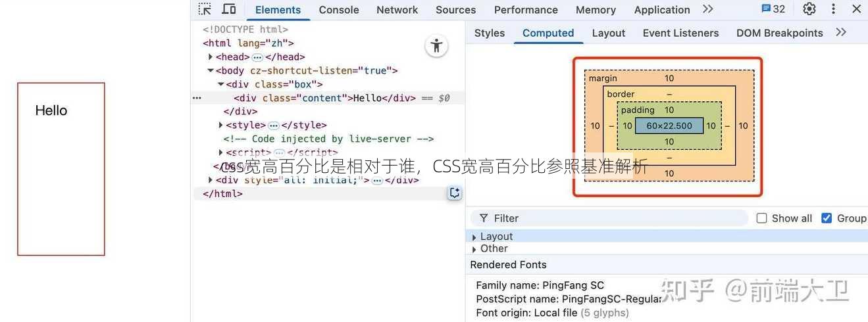
Task: Expand the style element node
Action: click(221, 125)
